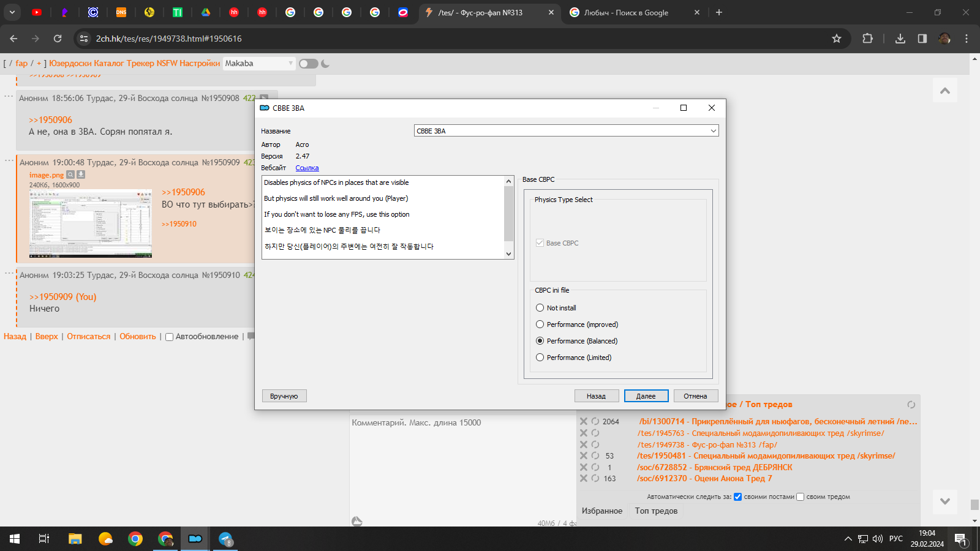The image size is (980, 551).
Task: Click the Обновить thread link
Action: 138,337
